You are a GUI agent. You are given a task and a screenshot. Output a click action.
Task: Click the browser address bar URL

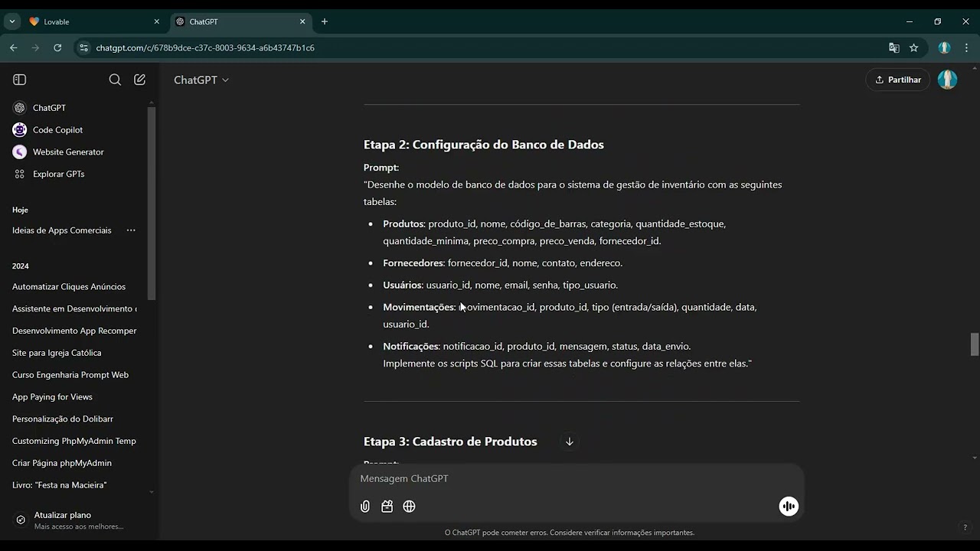click(x=205, y=47)
